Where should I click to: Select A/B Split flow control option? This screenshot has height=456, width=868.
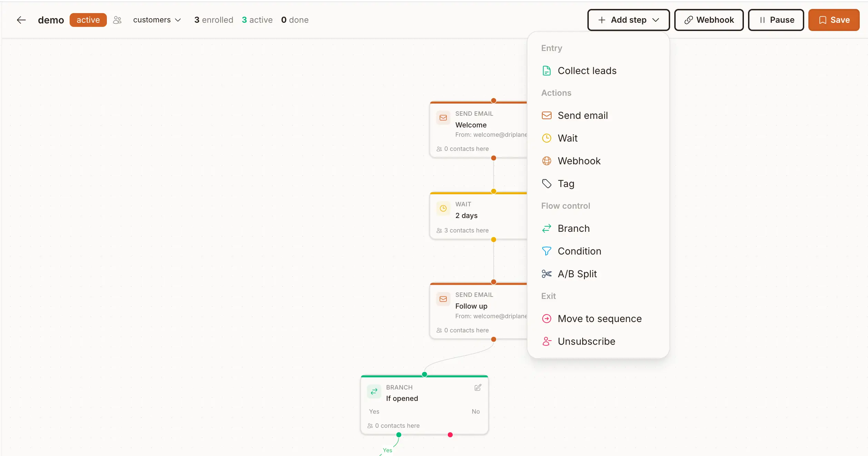click(x=577, y=274)
